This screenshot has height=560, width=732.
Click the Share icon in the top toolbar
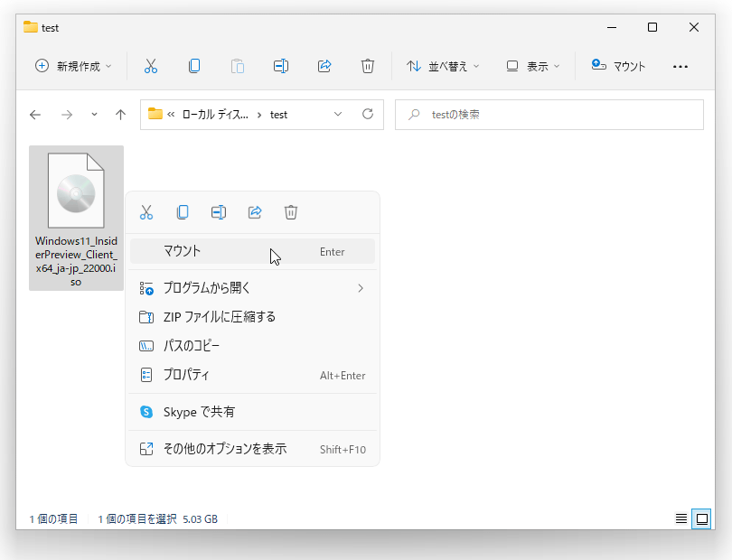[x=324, y=66]
